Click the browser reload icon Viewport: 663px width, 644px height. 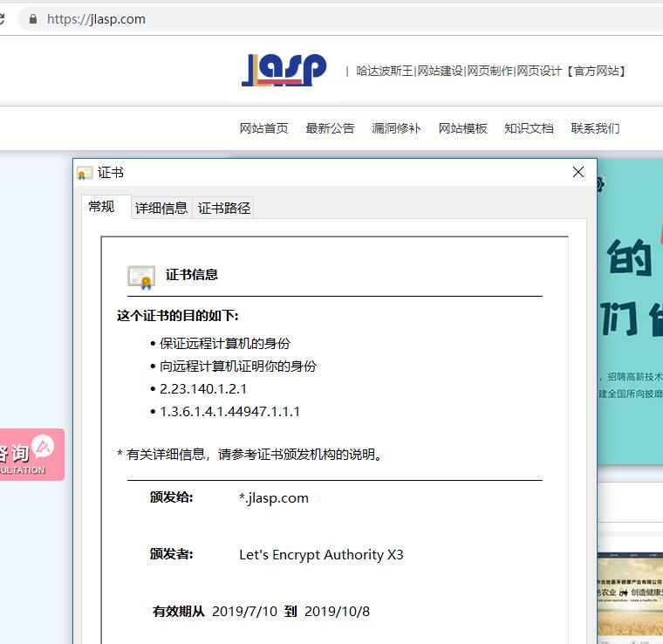2,19
